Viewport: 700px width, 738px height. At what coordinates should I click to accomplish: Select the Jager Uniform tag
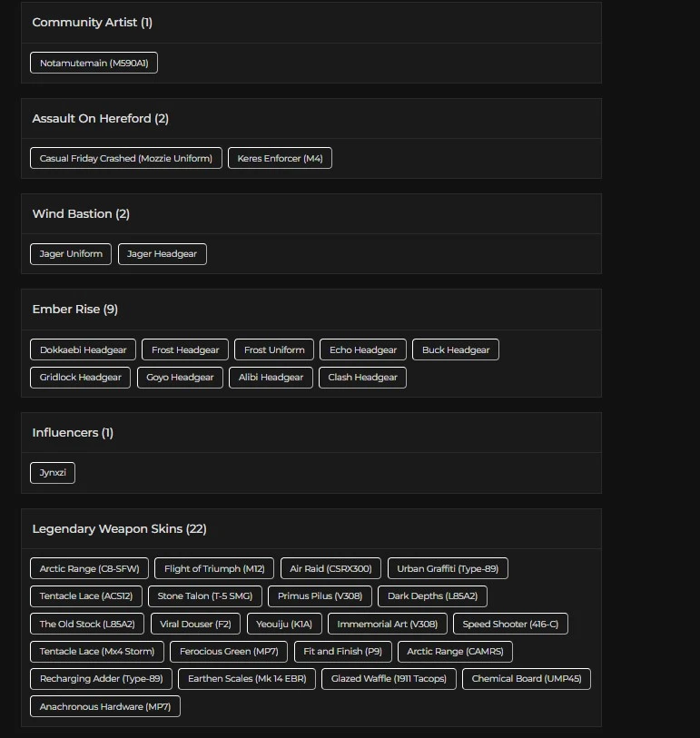(71, 254)
